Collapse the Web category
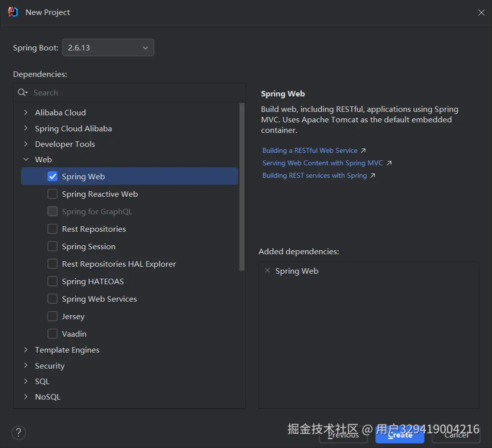 (26, 160)
